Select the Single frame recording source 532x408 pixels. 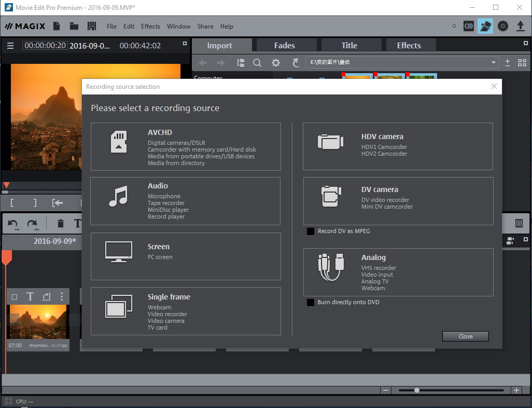tap(186, 311)
